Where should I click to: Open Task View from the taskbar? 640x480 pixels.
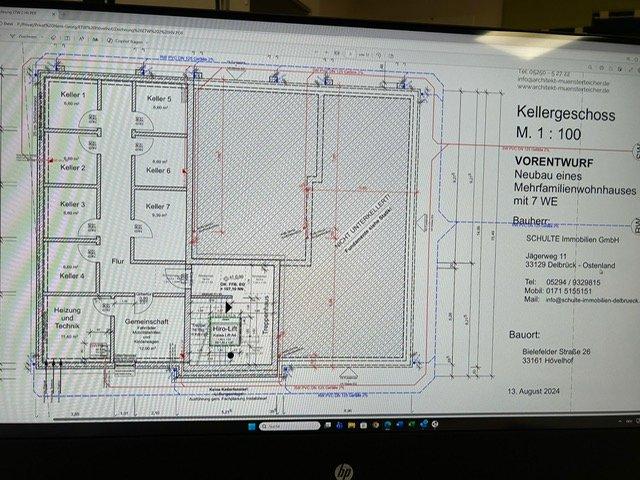click(326, 426)
